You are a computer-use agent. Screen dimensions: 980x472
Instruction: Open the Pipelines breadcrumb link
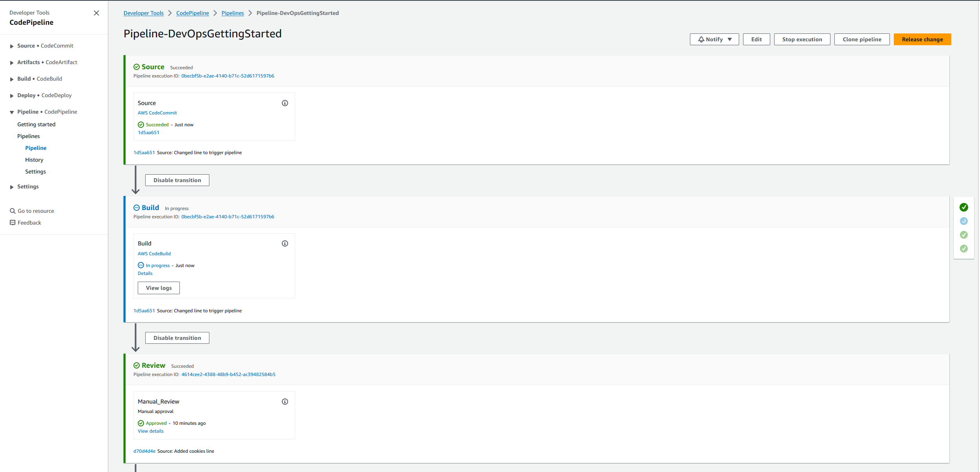233,13
